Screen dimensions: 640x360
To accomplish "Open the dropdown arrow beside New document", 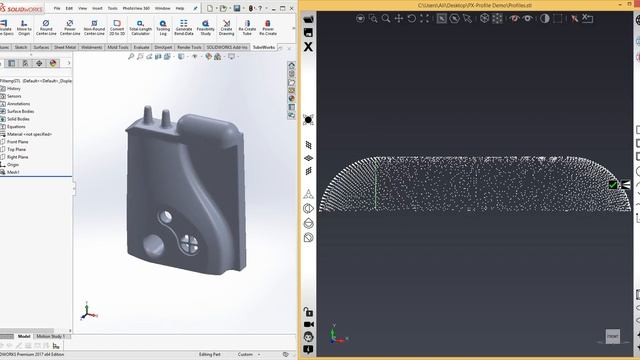I will [x=216, y=8].
